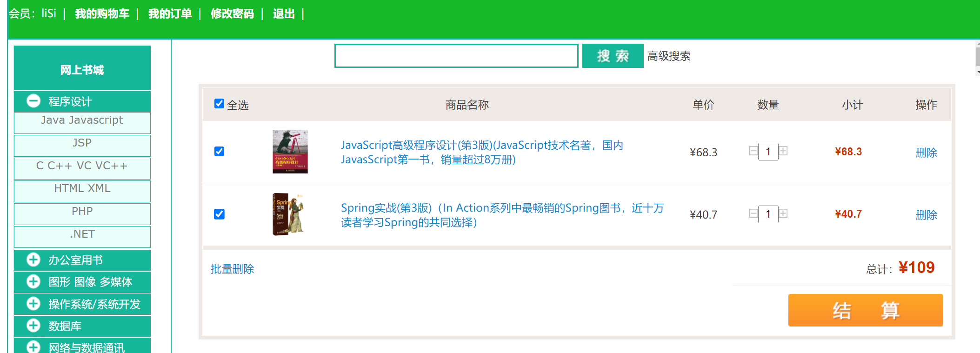Select the C C++ VC VC++ subcategory
The height and width of the screenshot is (353, 980).
point(82,168)
